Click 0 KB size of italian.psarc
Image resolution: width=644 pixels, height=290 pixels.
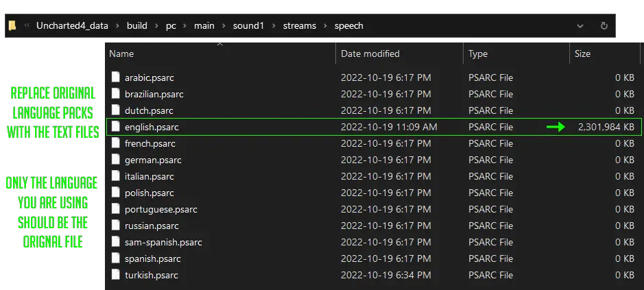tap(624, 176)
